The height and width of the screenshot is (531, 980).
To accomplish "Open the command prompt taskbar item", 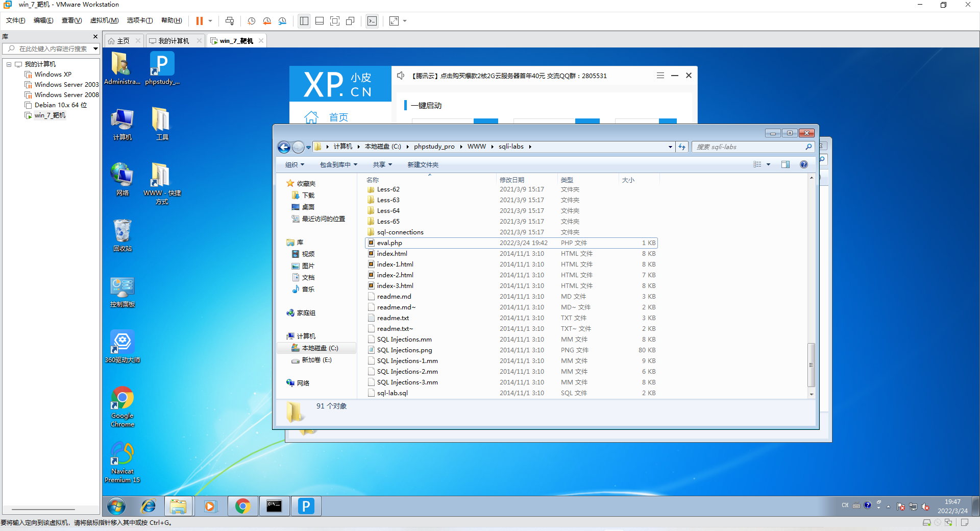I will pyautogui.click(x=274, y=506).
